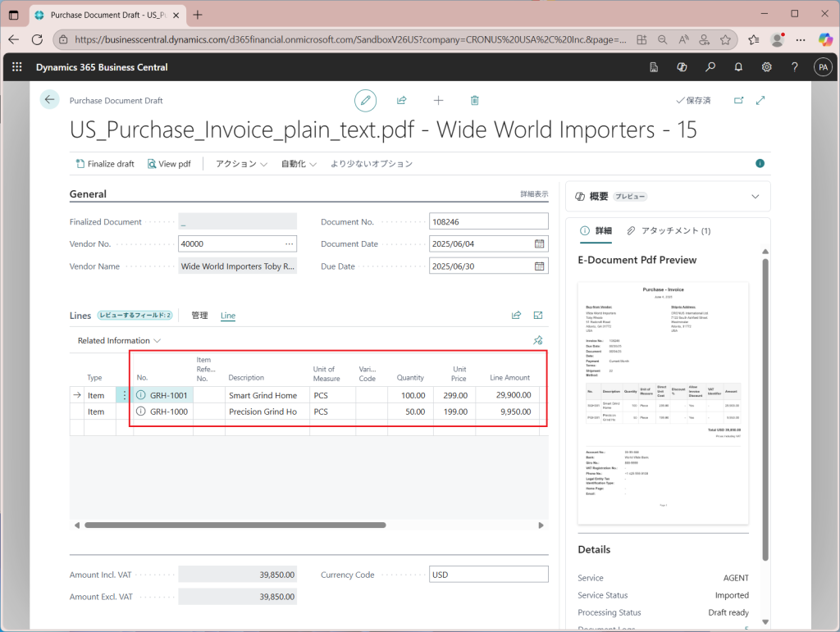Expand the page to full width

760,100
